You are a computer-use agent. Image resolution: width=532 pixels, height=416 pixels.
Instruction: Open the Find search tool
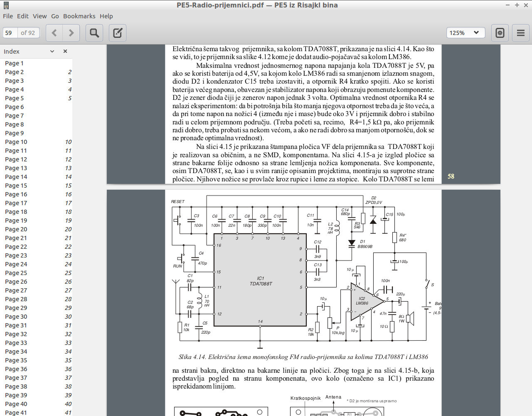tap(94, 33)
